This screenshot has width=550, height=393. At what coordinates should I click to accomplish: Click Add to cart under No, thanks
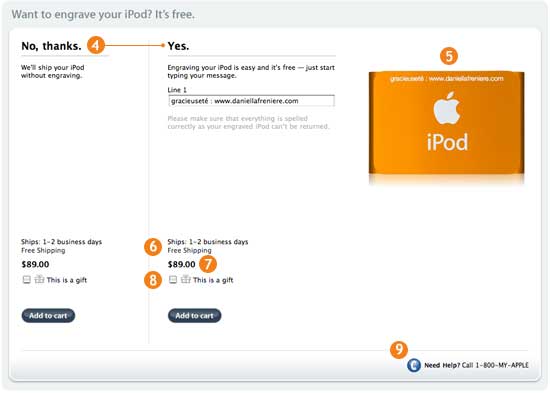tap(48, 315)
